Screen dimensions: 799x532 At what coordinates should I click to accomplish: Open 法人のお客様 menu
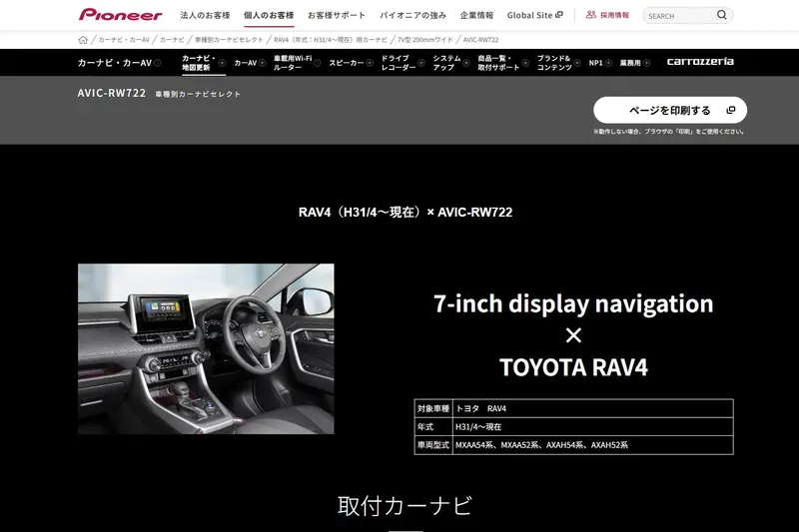pyautogui.click(x=205, y=15)
